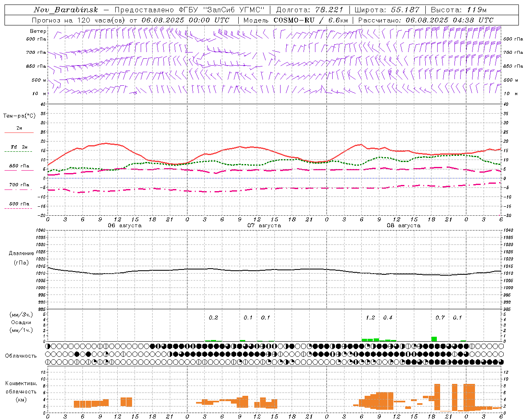Viewport: 525px width, 420px height.
Task: Click the "Осадки" precipitation label
Action: click(x=21, y=323)
